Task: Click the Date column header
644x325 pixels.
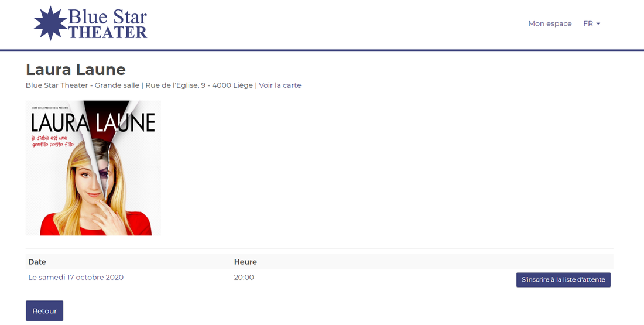Action: [37, 262]
